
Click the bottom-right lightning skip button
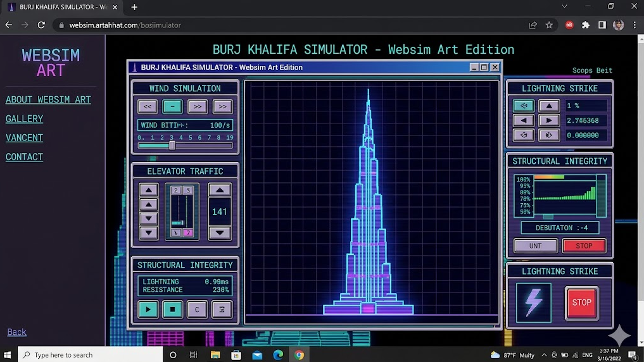[x=549, y=135]
